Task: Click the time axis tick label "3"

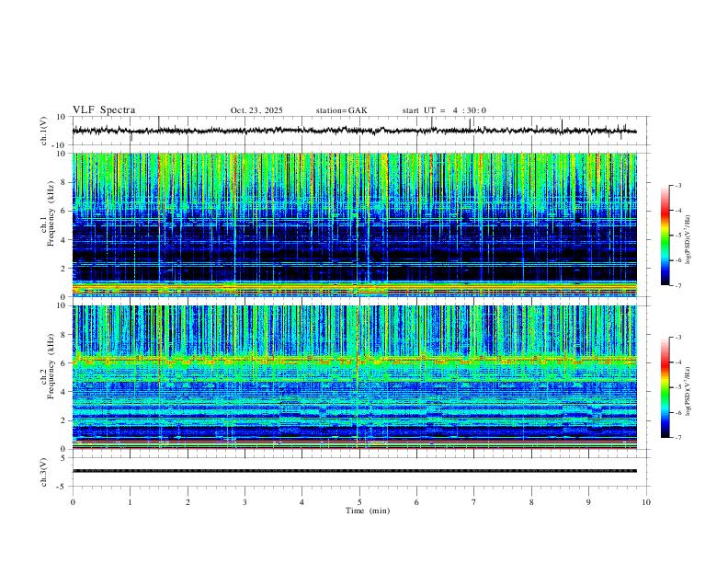Action: point(245,502)
